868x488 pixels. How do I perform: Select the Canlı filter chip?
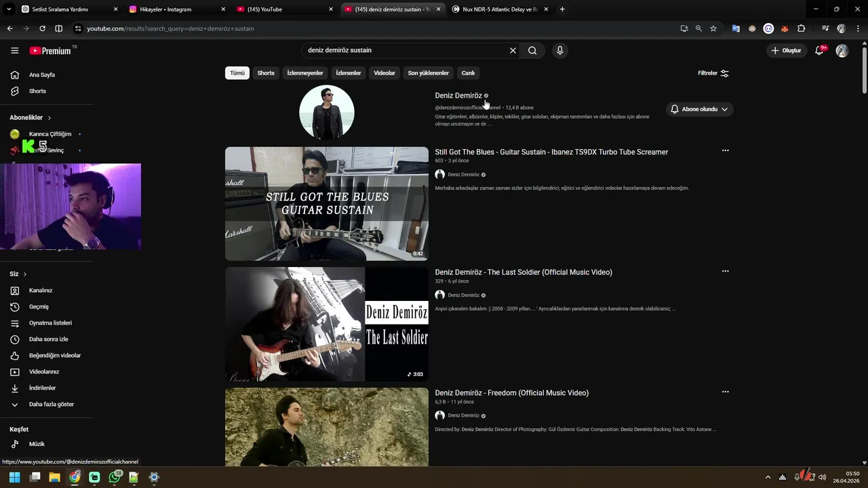(x=468, y=73)
